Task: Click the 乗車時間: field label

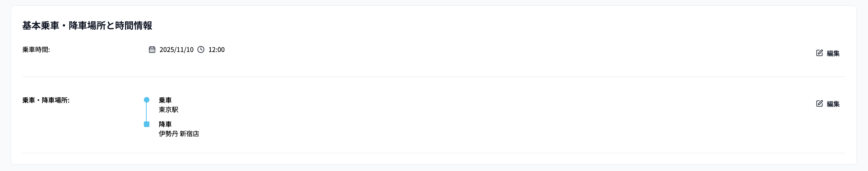Action: coord(36,50)
